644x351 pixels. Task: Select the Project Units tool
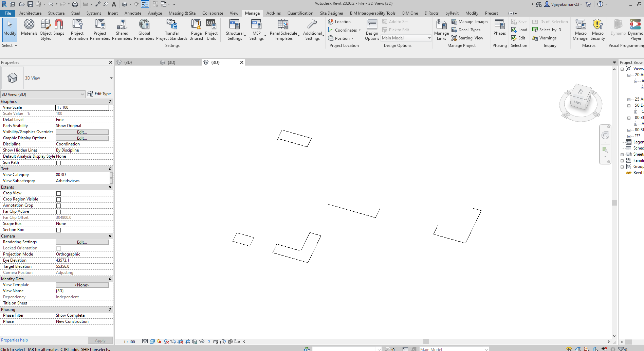tap(211, 29)
